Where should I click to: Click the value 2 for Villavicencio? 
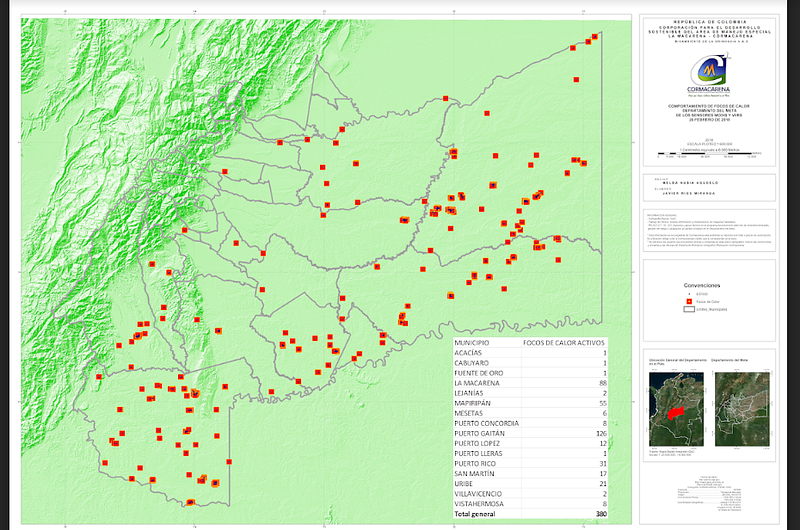click(605, 494)
